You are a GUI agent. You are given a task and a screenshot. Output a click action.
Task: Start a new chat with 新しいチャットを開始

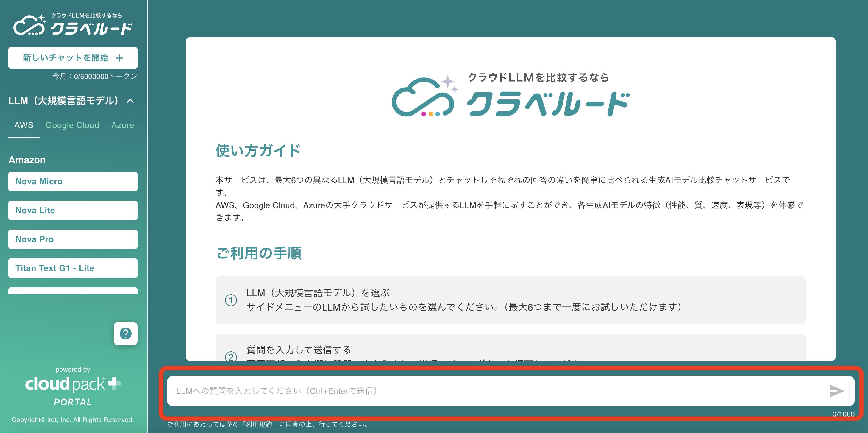(73, 58)
